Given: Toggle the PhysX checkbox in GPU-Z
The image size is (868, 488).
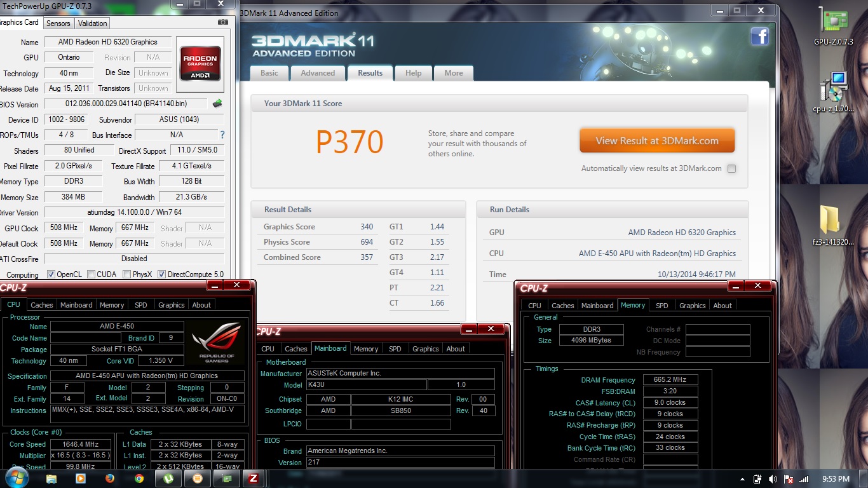Looking at the screenshot, I should 127,274.
